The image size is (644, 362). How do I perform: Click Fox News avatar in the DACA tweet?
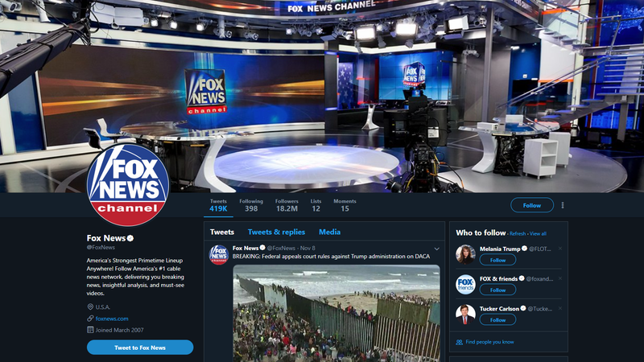219,254
